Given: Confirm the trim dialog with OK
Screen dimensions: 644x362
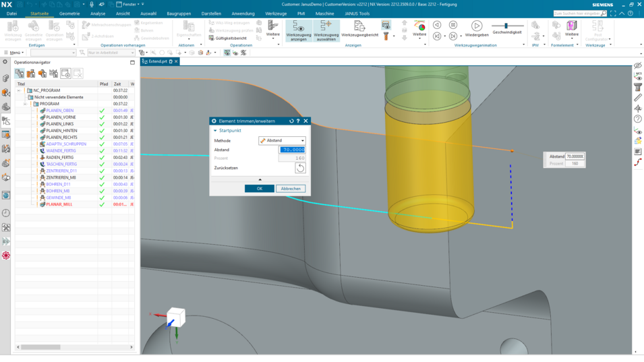Looking at the screenshot, I should click(x=260, y=188).
